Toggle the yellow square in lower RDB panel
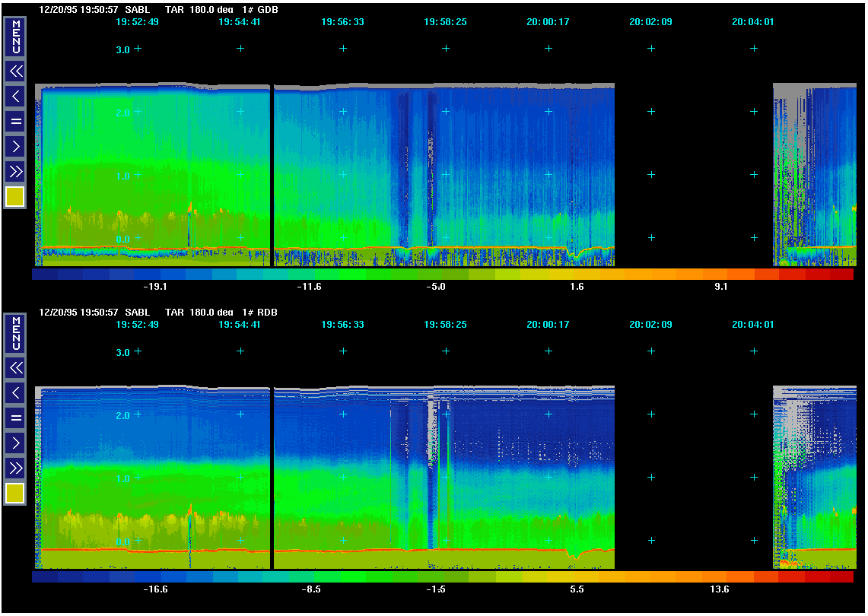 point(15,494)
